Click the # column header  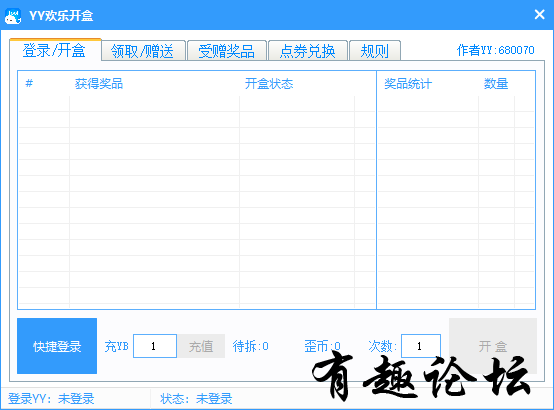(29, 83)
